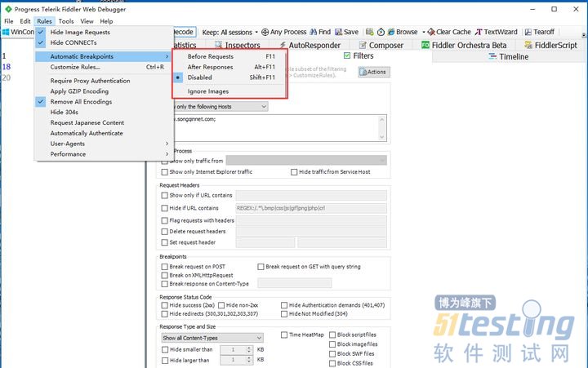Click the Save sessions toolbar icon
This screenshot has width=588, height=368.
338,32
